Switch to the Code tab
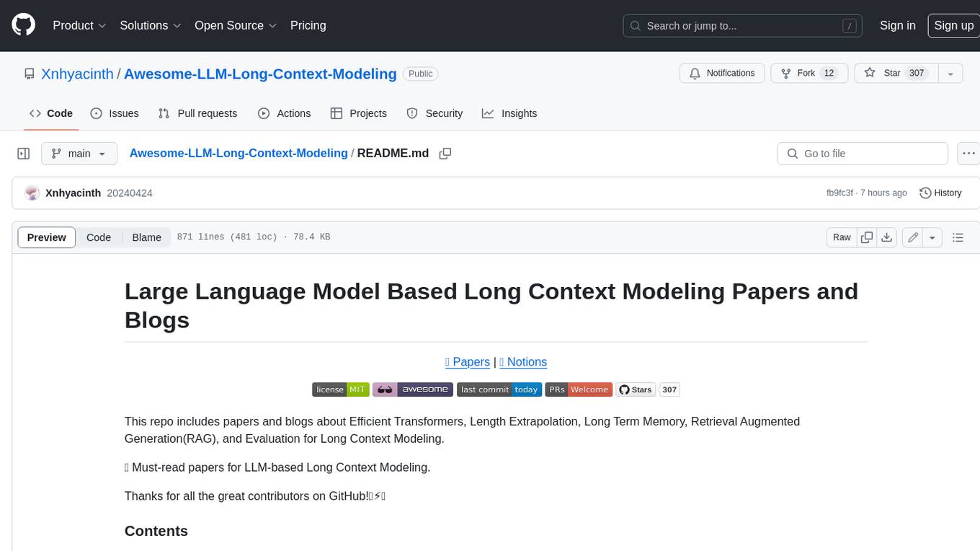This screenshot has width=980, height=551. point(50,113)
